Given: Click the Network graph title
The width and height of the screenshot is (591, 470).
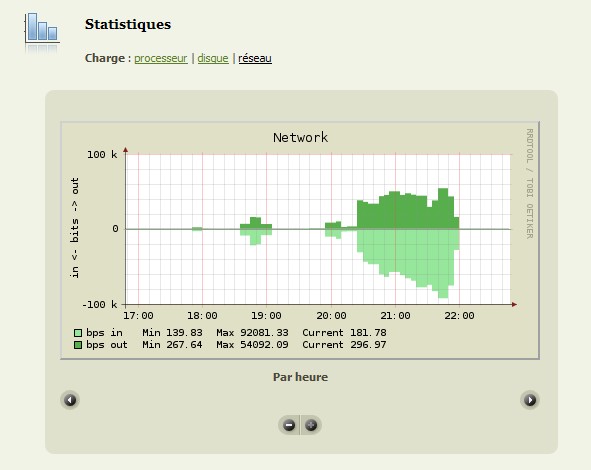Looking at the screenshot, I should click(x=300, y=138).
